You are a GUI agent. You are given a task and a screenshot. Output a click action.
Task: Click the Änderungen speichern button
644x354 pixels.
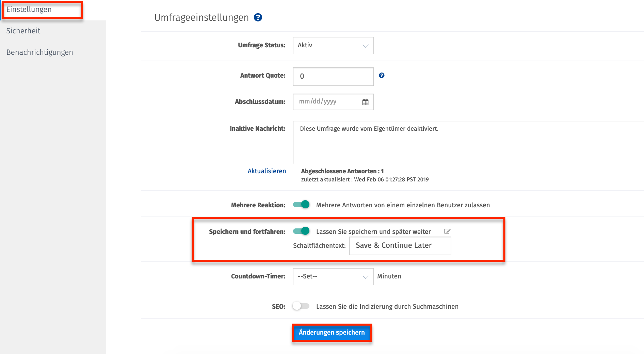click(332, 332)
